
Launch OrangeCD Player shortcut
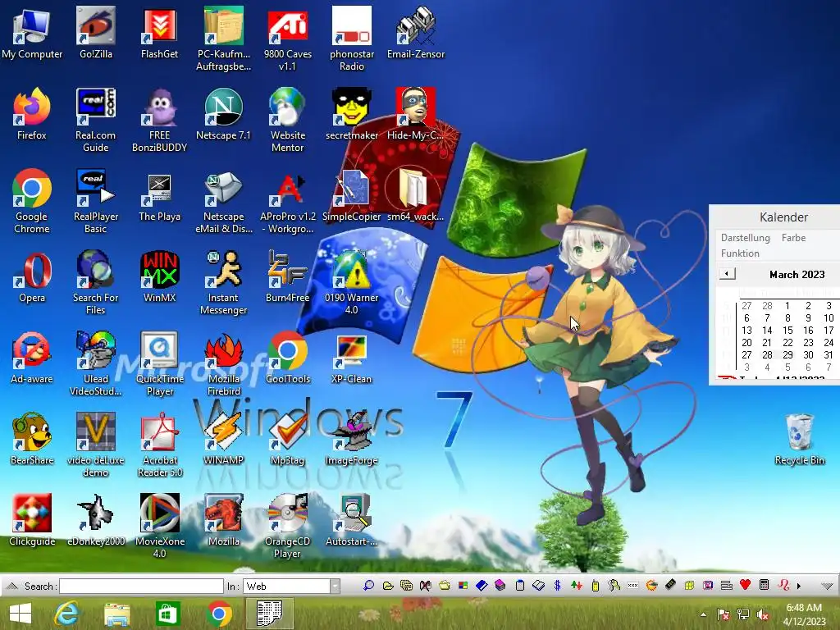click(288, 526)
